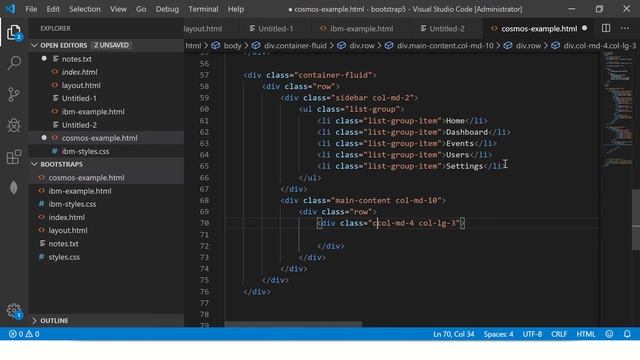Viewport: 640px width, 360px height.
Task: Open index.html in Open Editors
Action: [x=79, y=72]
